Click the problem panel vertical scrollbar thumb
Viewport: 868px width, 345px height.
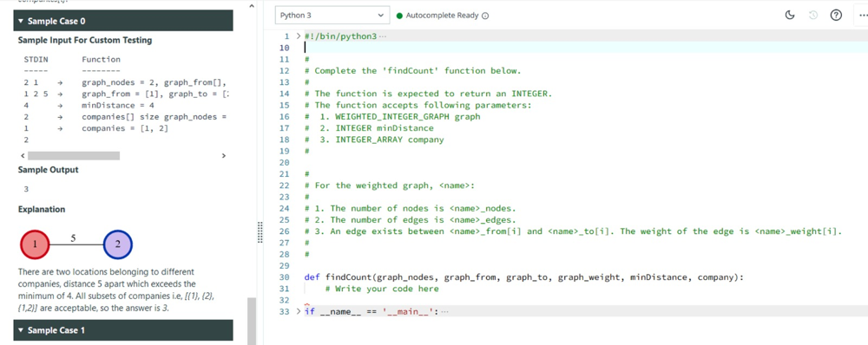click(x=252, y=321)
